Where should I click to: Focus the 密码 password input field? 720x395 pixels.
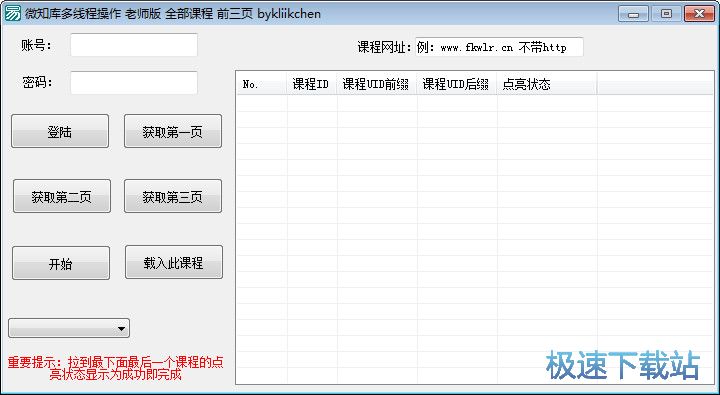(x=134, y=83)
